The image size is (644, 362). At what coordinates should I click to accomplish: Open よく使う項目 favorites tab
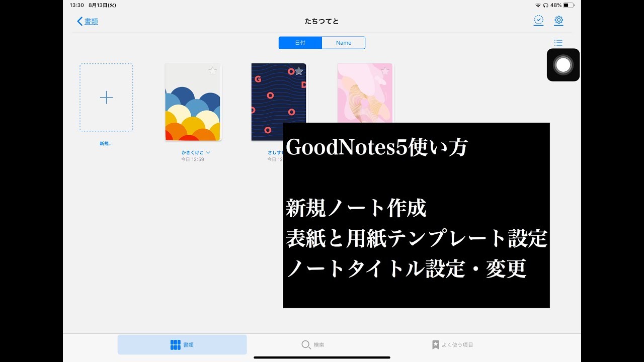point(452,345)
